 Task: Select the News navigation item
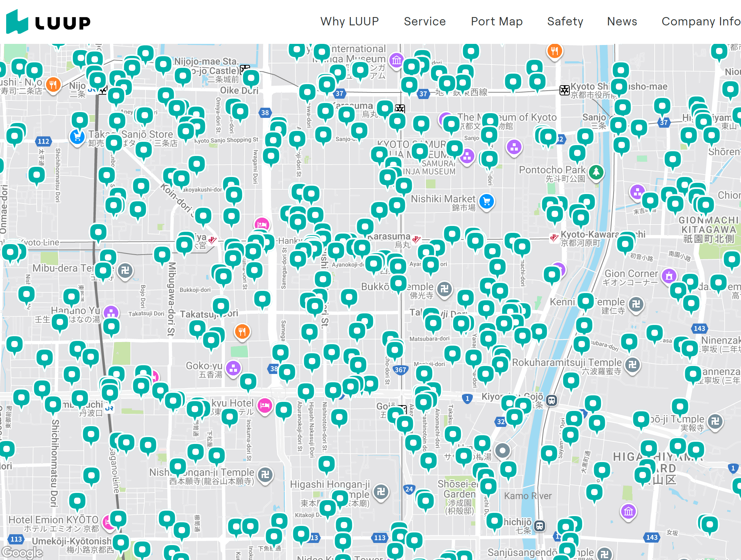[622, 21]
